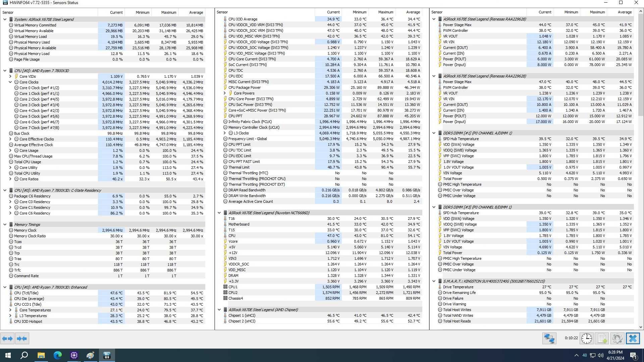The height and width of the screenshot is (362, 644).
Task: Open File Explorer from taskbar
Action: coord(41,355)
